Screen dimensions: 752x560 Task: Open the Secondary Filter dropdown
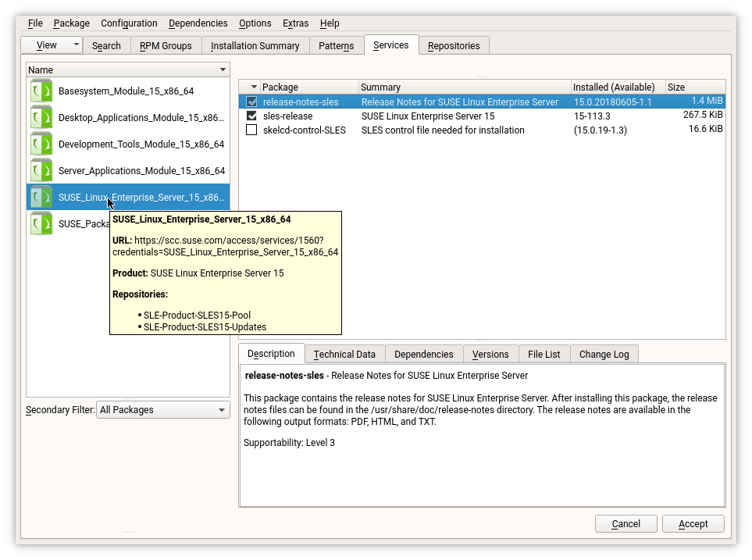(163, 410)
